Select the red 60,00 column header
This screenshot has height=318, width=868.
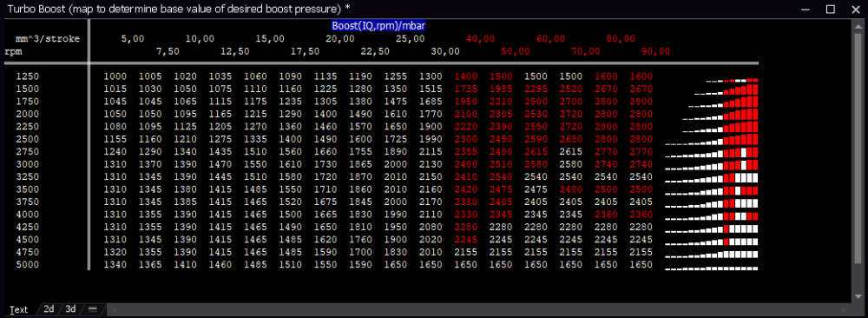551,39
